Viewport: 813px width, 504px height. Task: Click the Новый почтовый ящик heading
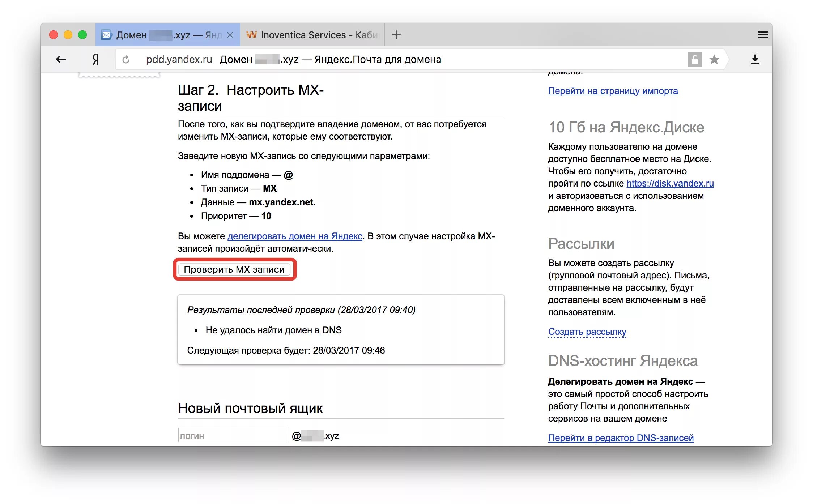tap(250, 408)
